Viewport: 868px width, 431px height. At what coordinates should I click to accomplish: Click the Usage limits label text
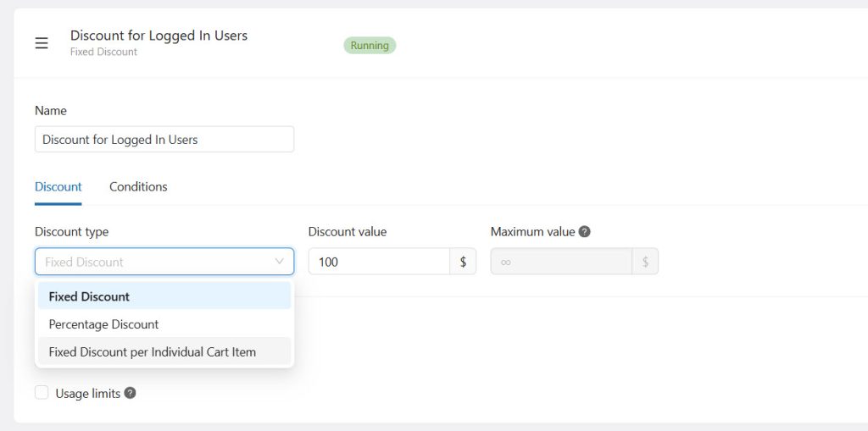pyautogui.click(x=87, y=393)
